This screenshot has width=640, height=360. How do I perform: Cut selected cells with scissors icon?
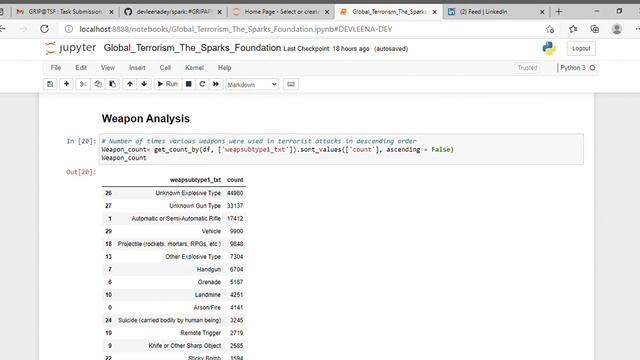tap(83, 84)
